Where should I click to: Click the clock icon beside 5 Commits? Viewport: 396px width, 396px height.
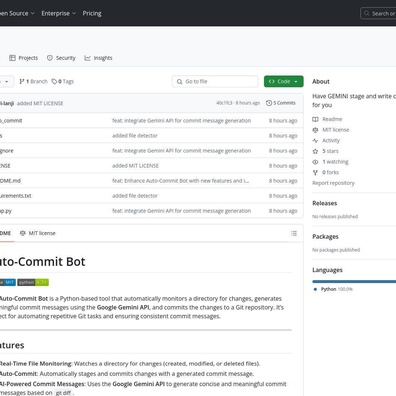pyautogui.click(x=269, y=103)
